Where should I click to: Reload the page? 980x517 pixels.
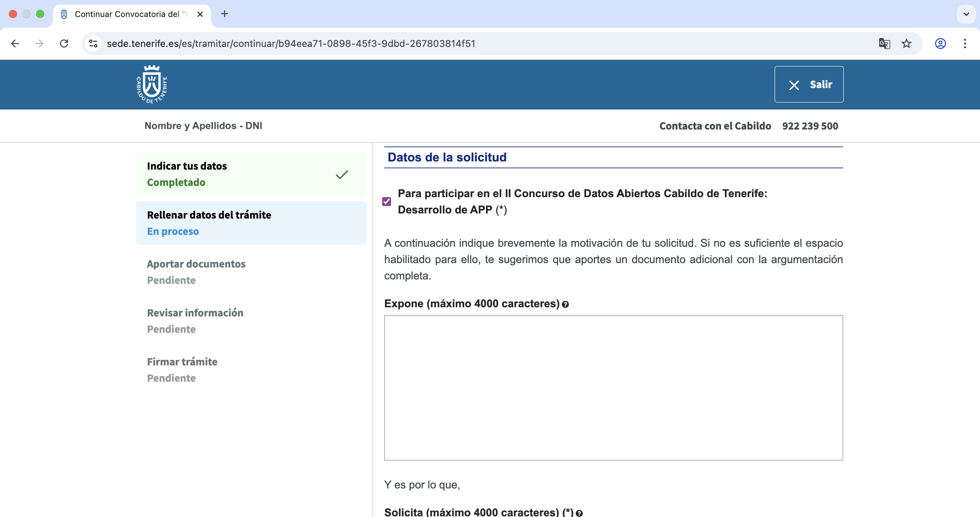pyautogui.click(x=64, y=44)
